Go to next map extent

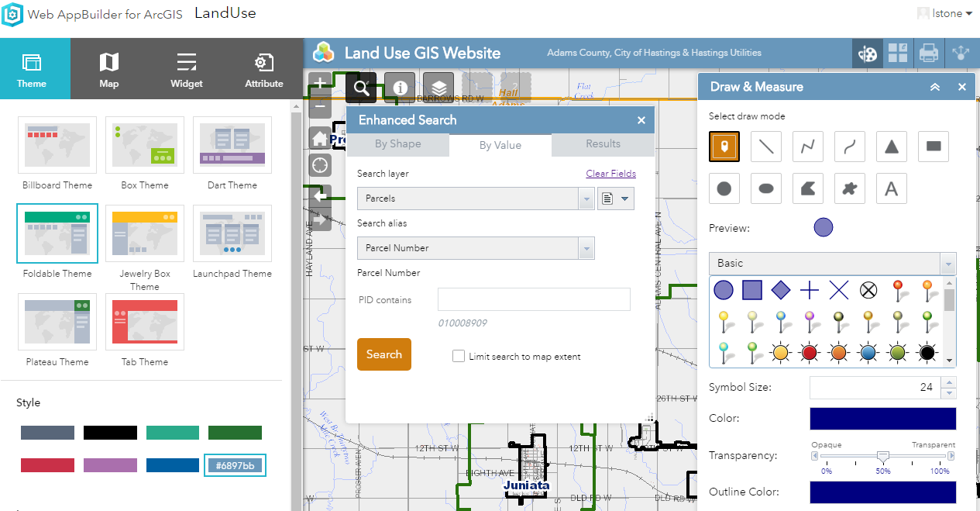point(320,220)
